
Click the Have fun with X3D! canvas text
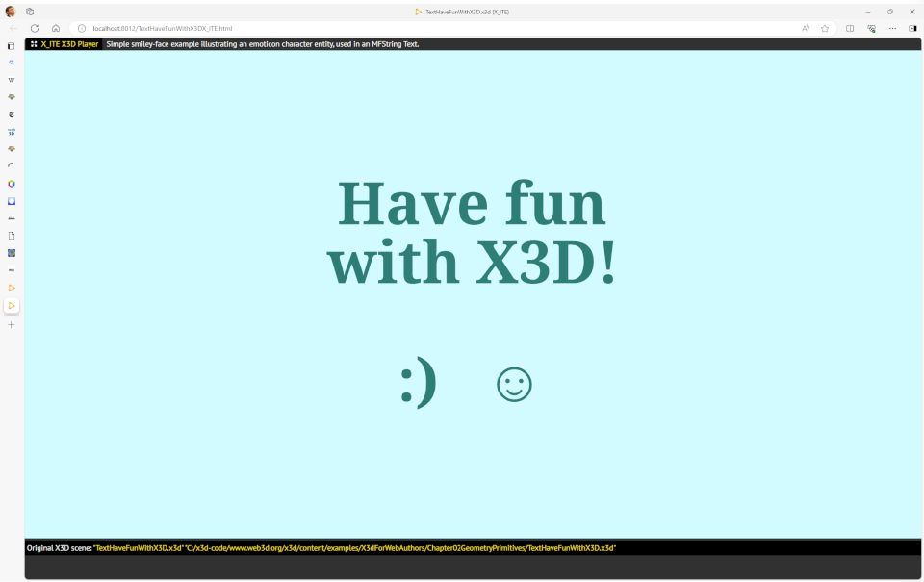pyautogui.click(x=472, y=233)
